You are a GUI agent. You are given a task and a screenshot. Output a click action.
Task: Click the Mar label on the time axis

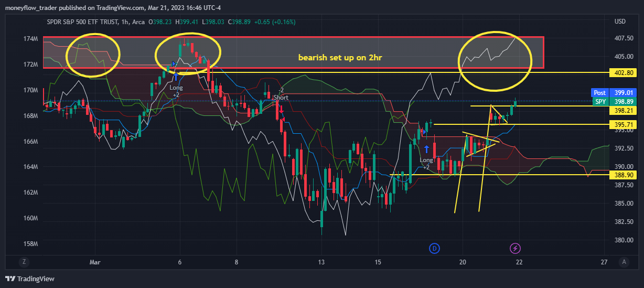(95, 261)
